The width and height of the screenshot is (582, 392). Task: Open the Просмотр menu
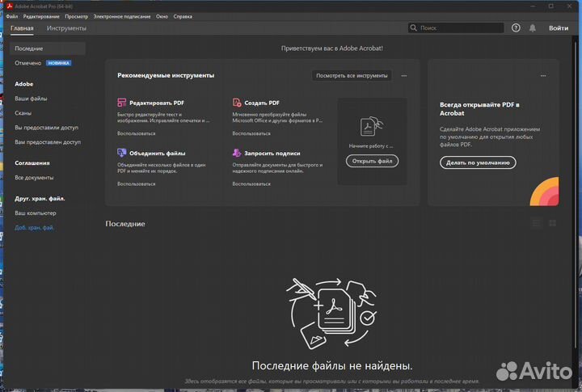coord(77,16)
